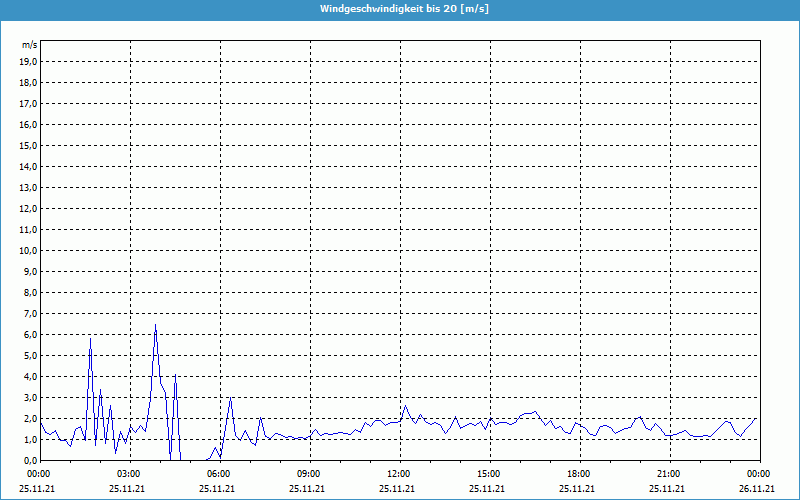Click the 26.11.21 date label
The image size is (800, 500).
pyautogui.click(x=757, y=488)
